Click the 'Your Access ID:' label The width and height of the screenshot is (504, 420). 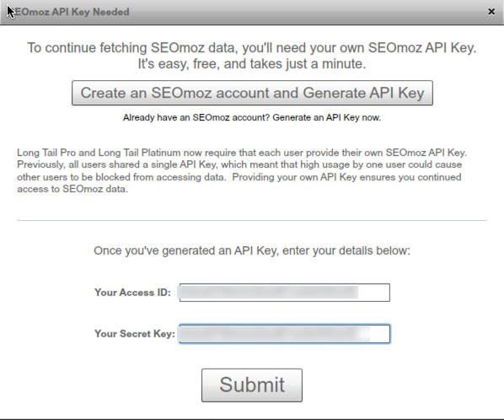click(132, 293)
